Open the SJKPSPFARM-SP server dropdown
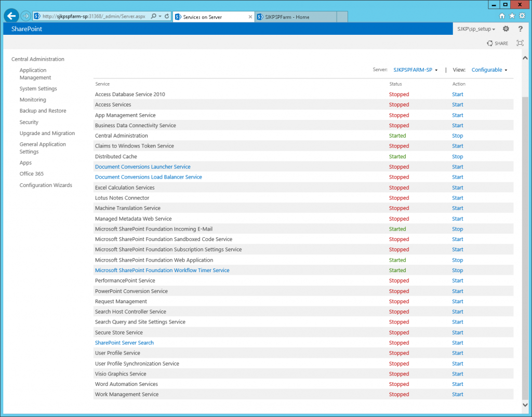Screen dimensions: 532x417 coord(415,70)
